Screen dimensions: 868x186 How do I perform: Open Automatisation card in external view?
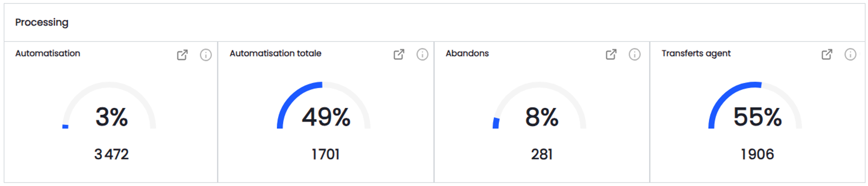(x=182, y=54)
